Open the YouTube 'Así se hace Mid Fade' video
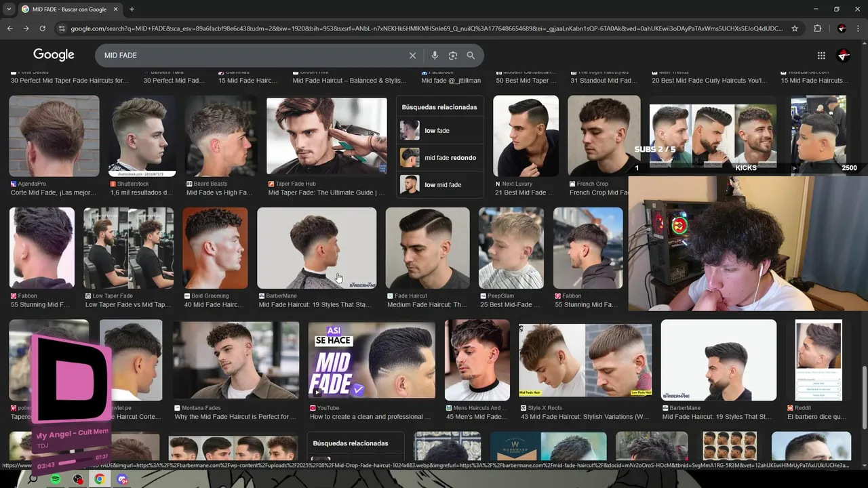The width and height of the screenshot is (868, 488). (x=372, y=361)
